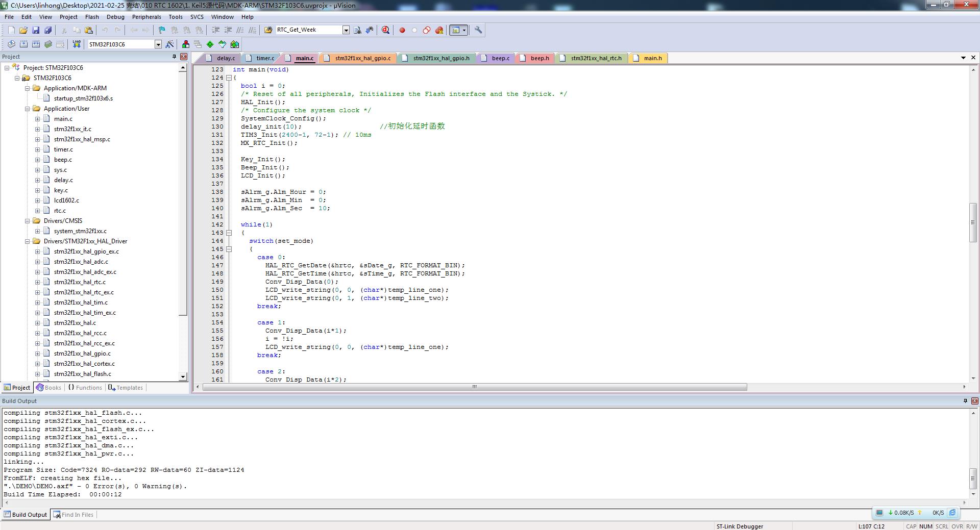Click the Incremental Find binoculars icon
The image size is (980, 530).
(x=370, y=30)
